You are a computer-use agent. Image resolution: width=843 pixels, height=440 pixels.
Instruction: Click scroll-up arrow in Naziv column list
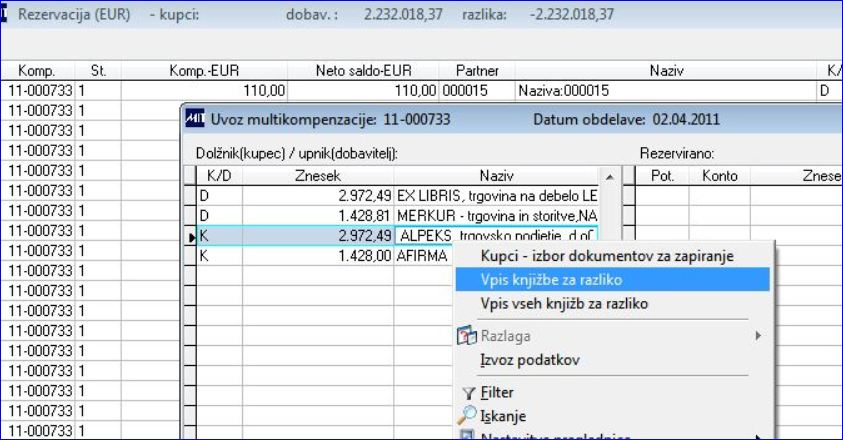(x=610, y=176)
